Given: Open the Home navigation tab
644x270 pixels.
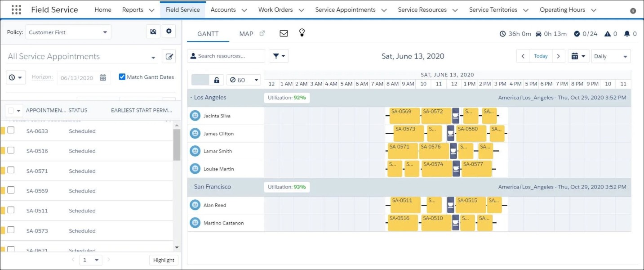Looking at the screenshot, I should tap(103, 9).
